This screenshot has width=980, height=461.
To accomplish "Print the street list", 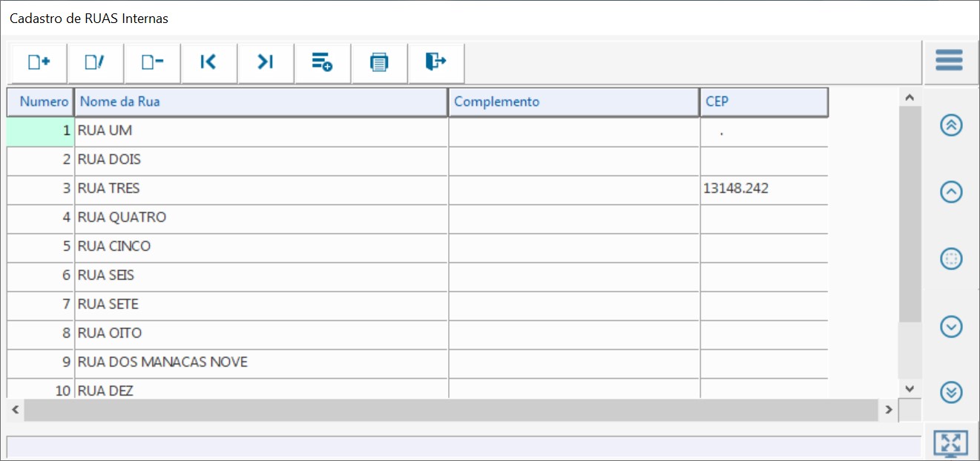I will 379,62.
